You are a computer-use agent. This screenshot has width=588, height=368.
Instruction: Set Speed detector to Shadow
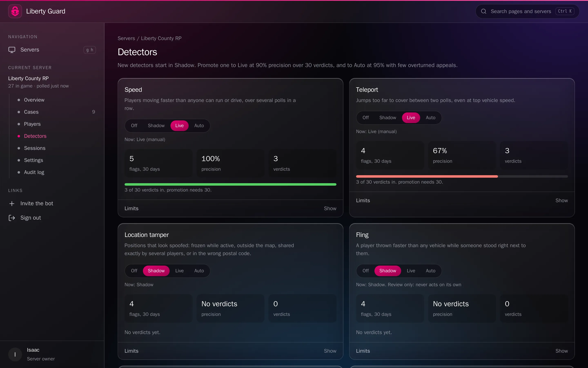[156, 126]
